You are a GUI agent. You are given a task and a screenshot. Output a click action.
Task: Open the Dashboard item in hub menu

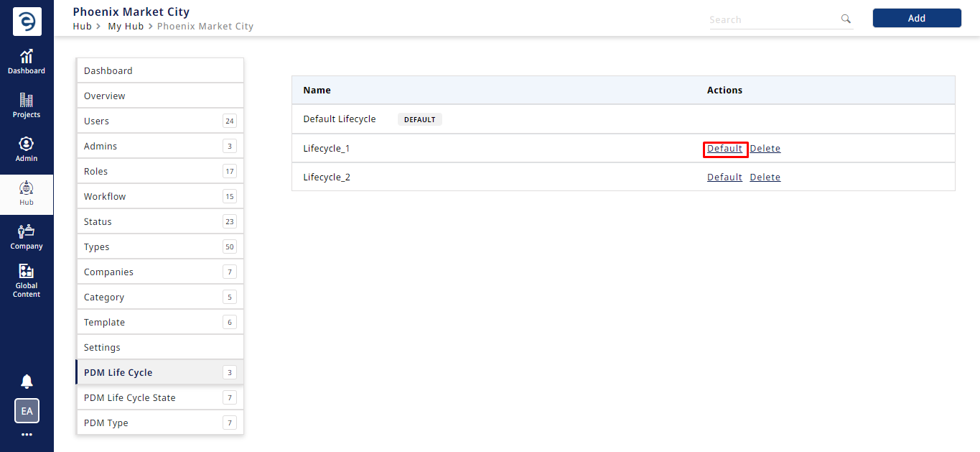pyautogui.click(x=160, y=70)
